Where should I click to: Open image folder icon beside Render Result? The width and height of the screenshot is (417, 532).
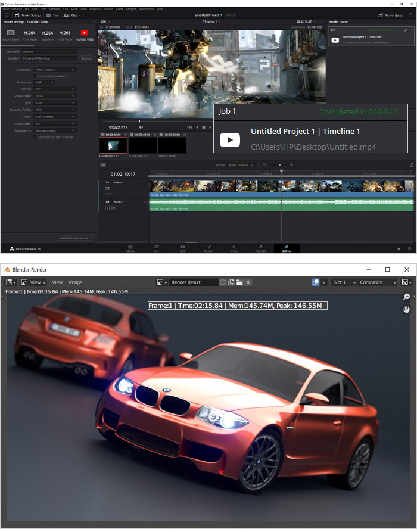click(x=239, y=282)
